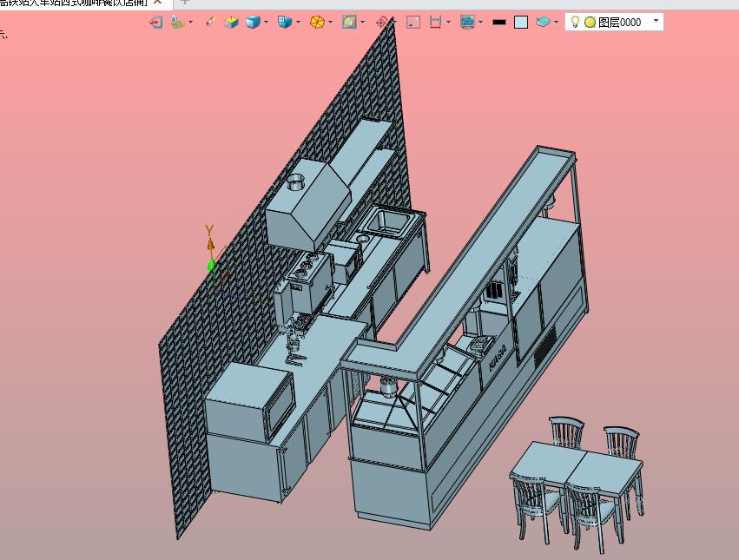The image size is (739, 560).
Task: Click the view orientation cube icon
Action: pos(285,22)
